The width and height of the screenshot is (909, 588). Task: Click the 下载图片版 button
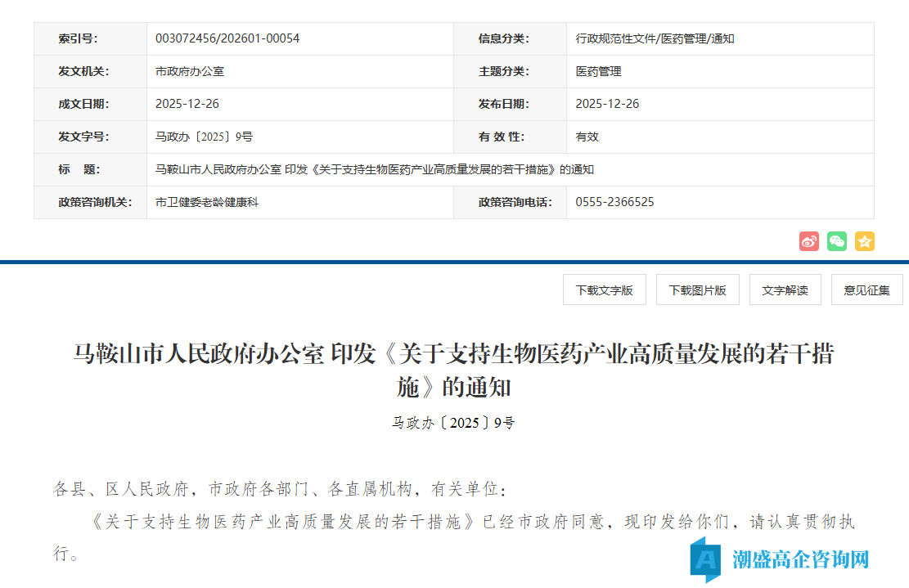tap(696, 289)
